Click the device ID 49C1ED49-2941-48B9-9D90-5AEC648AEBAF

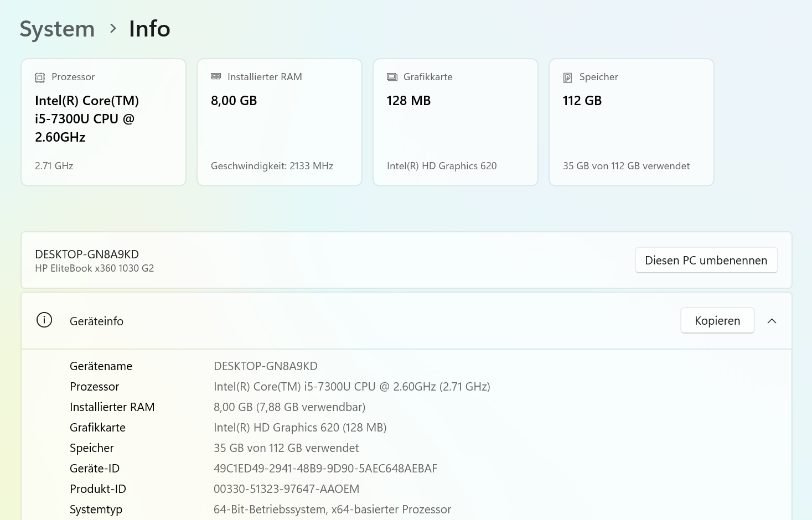click(325, 469)
